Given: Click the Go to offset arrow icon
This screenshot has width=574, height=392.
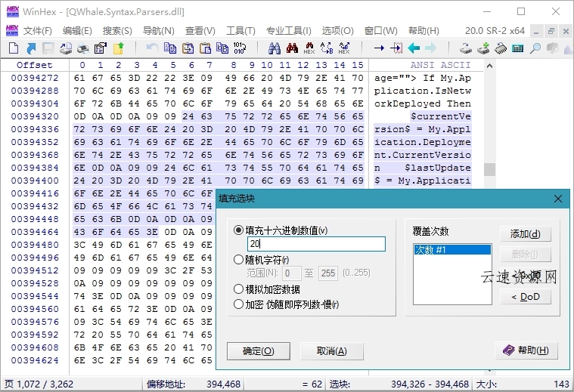Looking at the screenshot, I should point(379,48).
